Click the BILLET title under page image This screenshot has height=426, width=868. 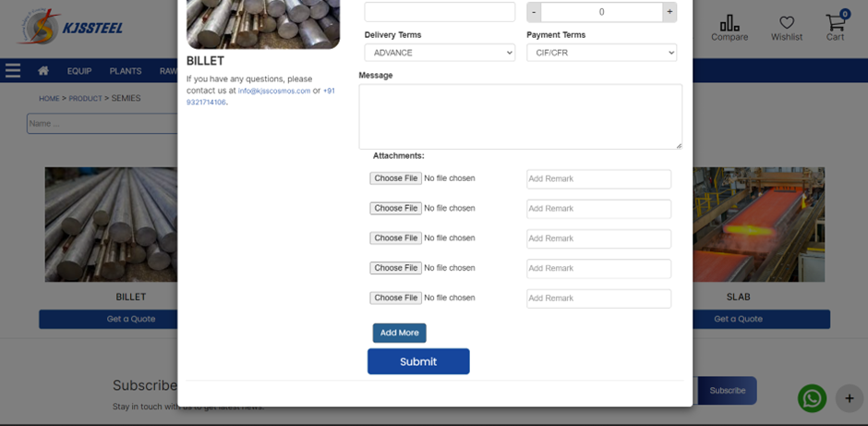[x=130, y=297]
